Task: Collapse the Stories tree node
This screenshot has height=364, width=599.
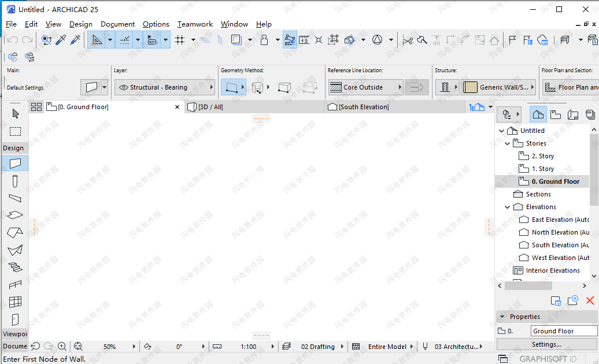Action: click(507, 143)
